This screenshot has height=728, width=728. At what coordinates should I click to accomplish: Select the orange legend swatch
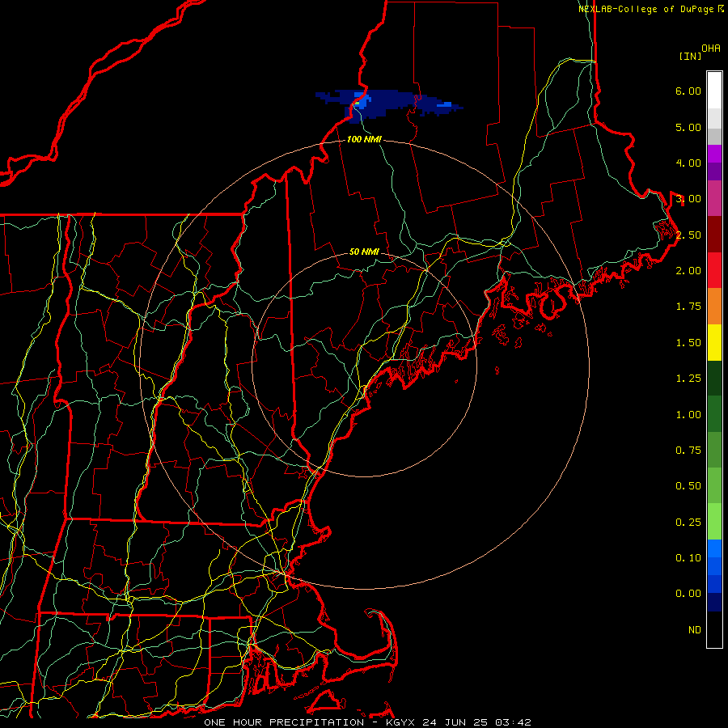pos(714,307)
